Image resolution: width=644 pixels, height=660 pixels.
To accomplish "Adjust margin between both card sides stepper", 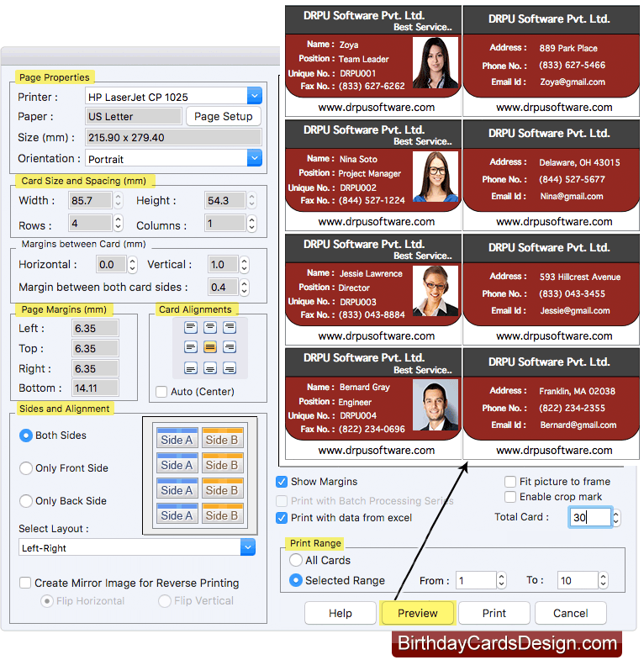I will click(244, 287).
